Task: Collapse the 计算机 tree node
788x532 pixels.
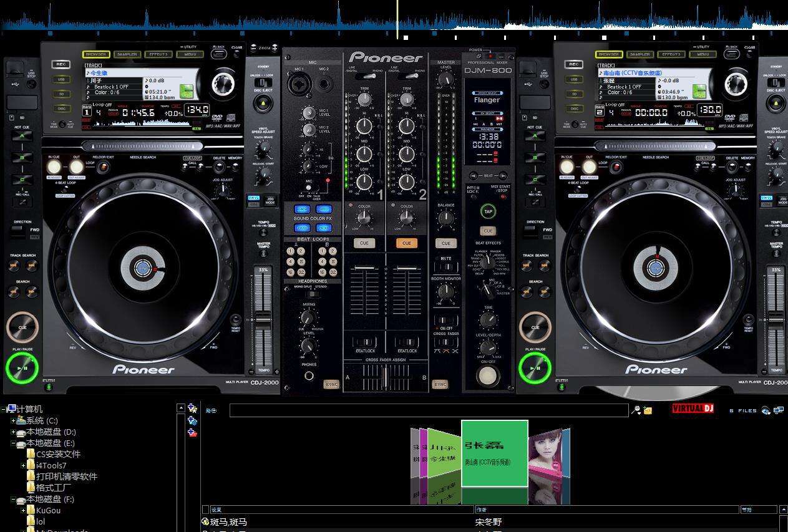Action: 3,409
